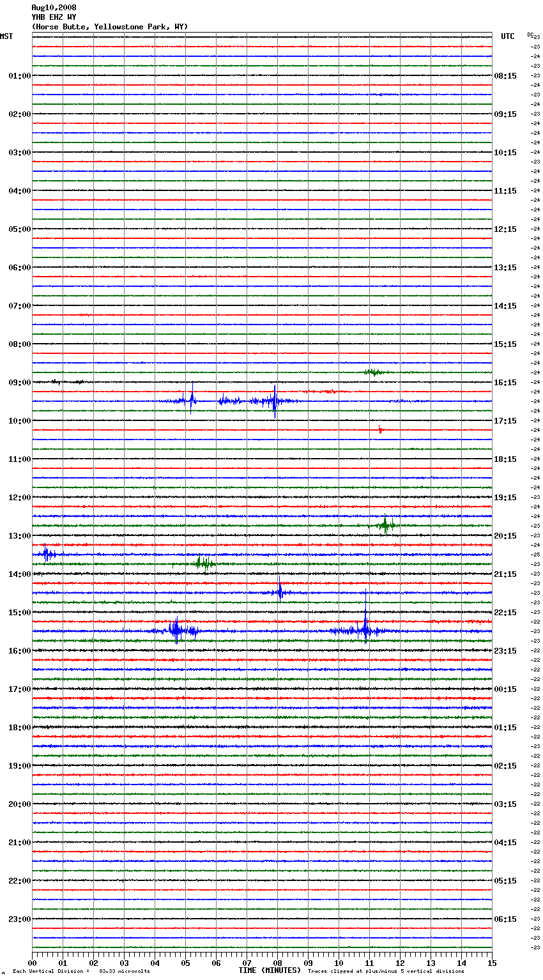The image size is (543, 980).
Task: Click the 21:00 MST time label
Action: tap(20, 843)
